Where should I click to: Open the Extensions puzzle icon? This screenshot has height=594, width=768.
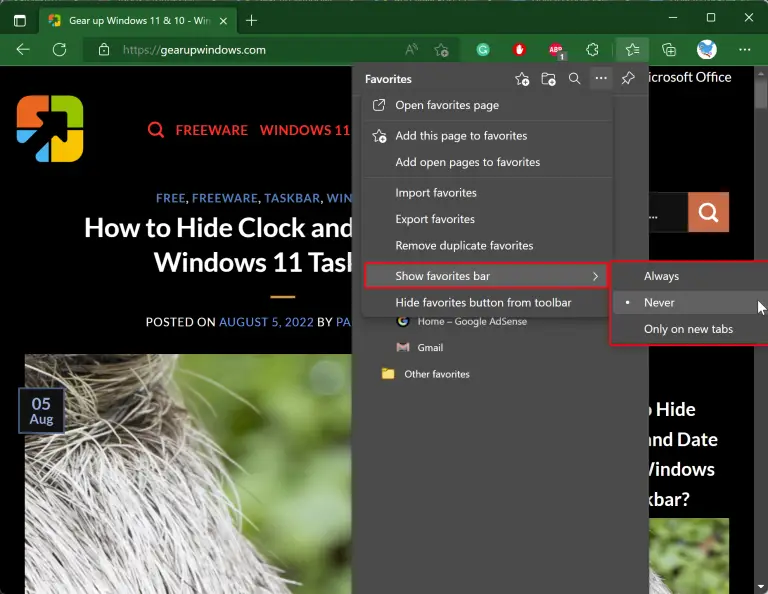(x=592, y=49)
